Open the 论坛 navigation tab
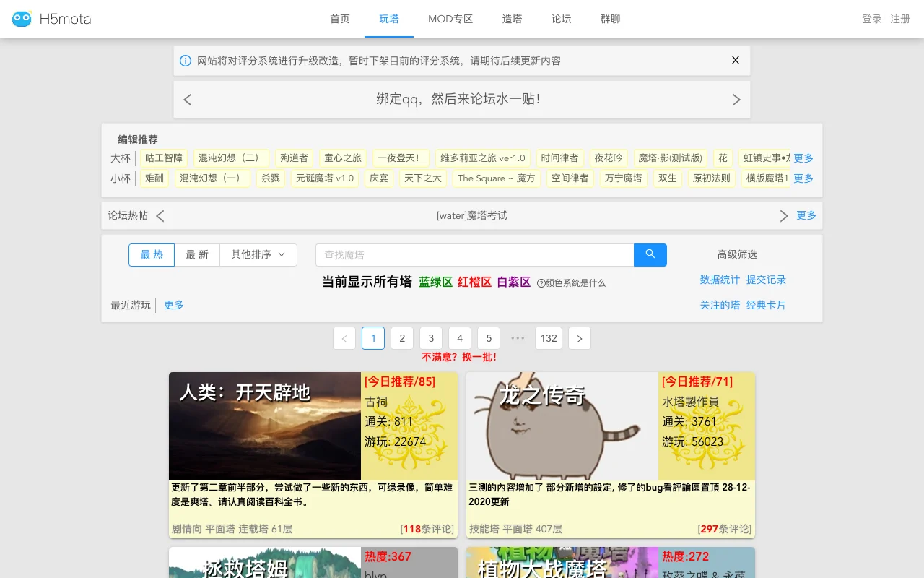Screen dimensions: 924x578 tap(561, 19)
